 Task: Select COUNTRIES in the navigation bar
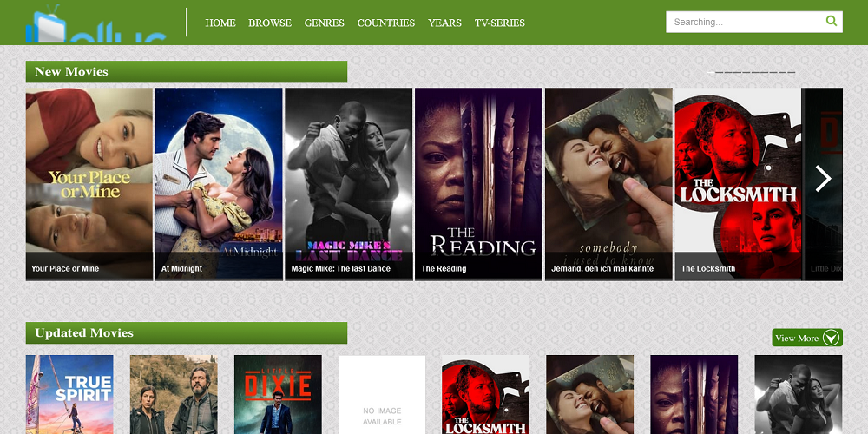click(x=386, y=23)
